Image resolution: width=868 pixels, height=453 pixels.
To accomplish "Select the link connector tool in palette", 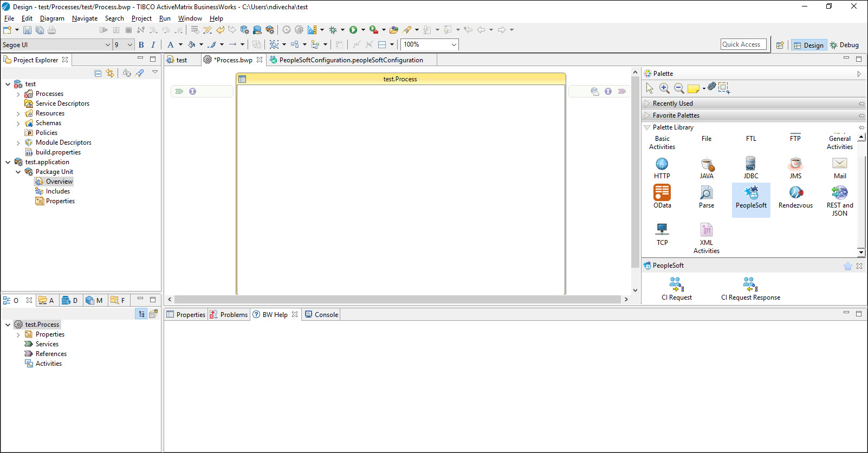I will [711, 87].
